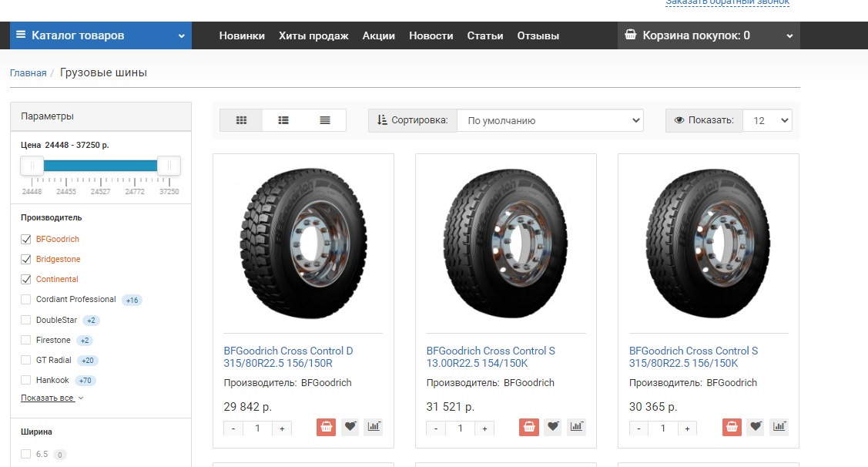
Task: Click Заказать обратный звонок link
Action: coord(727,2)
